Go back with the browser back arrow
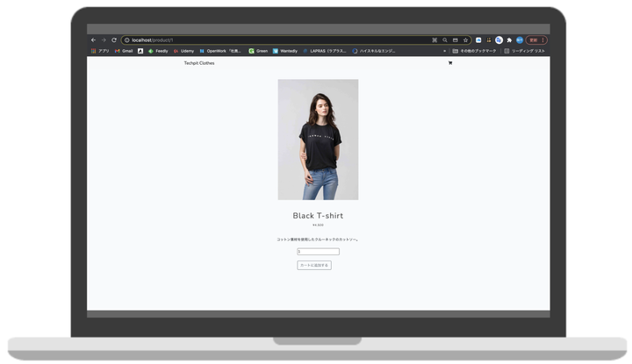The height and width of the screenshot is (364, 632). 93,40
